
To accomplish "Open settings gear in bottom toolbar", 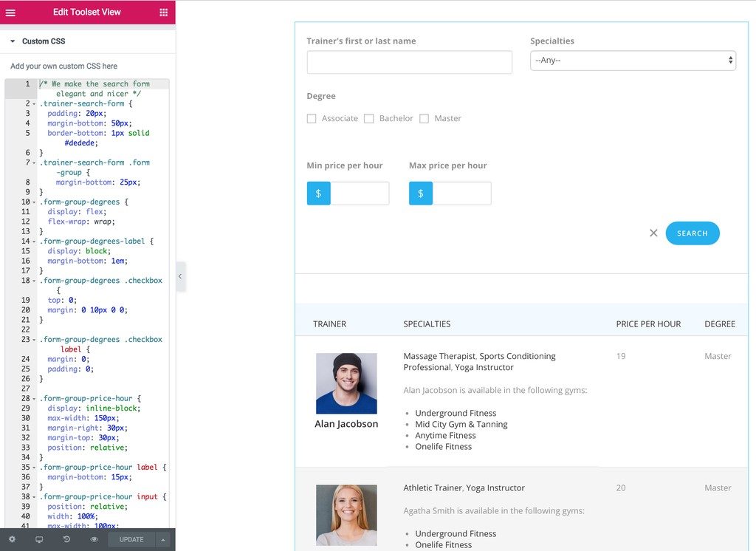I will pos(12,540).
